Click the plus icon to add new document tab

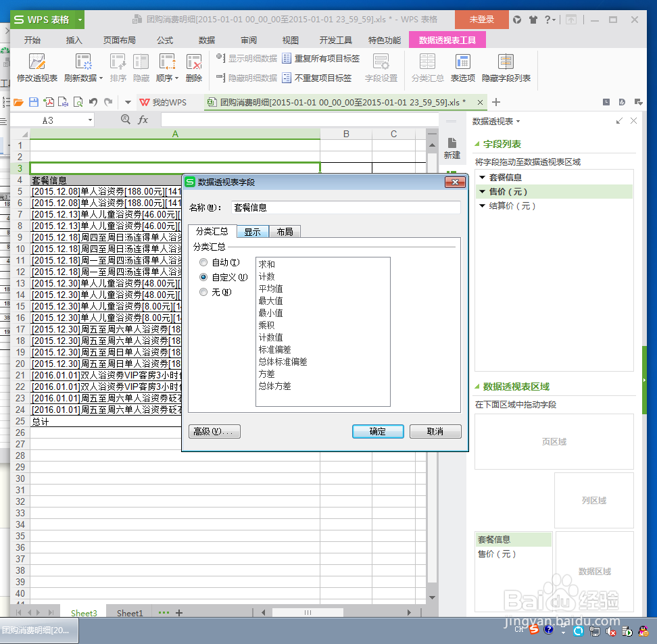[x=496, y=102]
